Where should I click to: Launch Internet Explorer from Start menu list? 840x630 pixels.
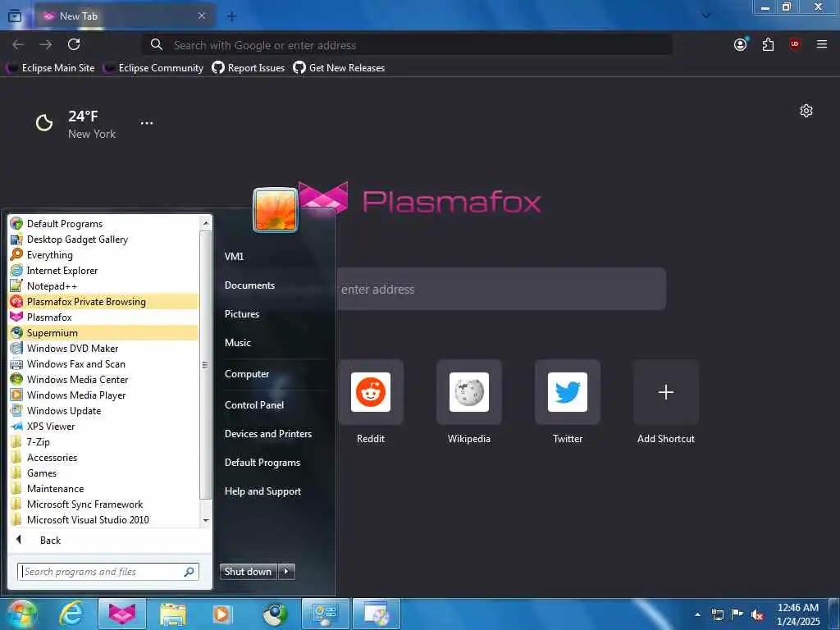coord(104,271)
